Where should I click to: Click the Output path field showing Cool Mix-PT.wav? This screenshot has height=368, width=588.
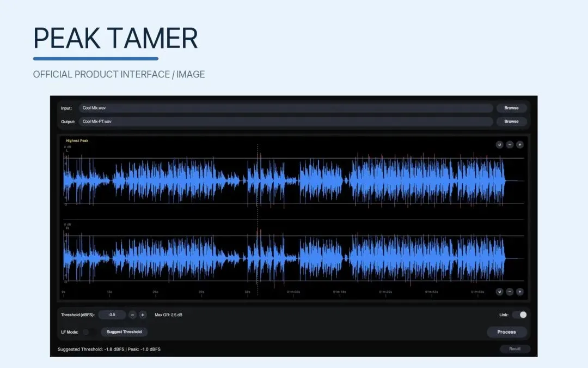(x=286, y=121)
